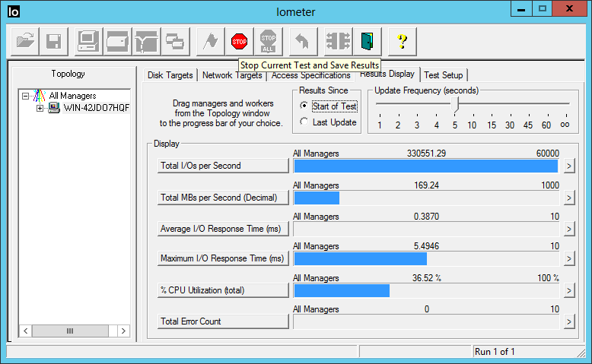Click the Total Error Count button
The width and height of the screenshot is (592, 364).
[223, 321]
